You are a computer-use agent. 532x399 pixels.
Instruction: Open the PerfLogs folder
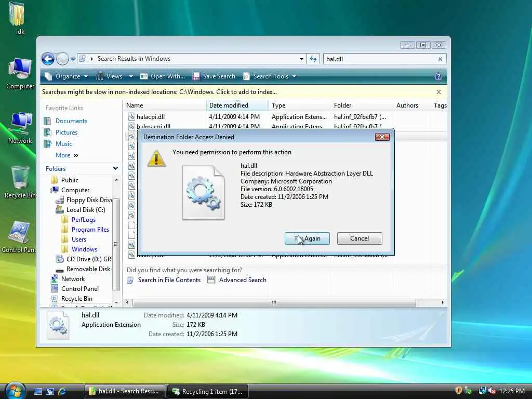pyautogui.click(x=84, y=220)
